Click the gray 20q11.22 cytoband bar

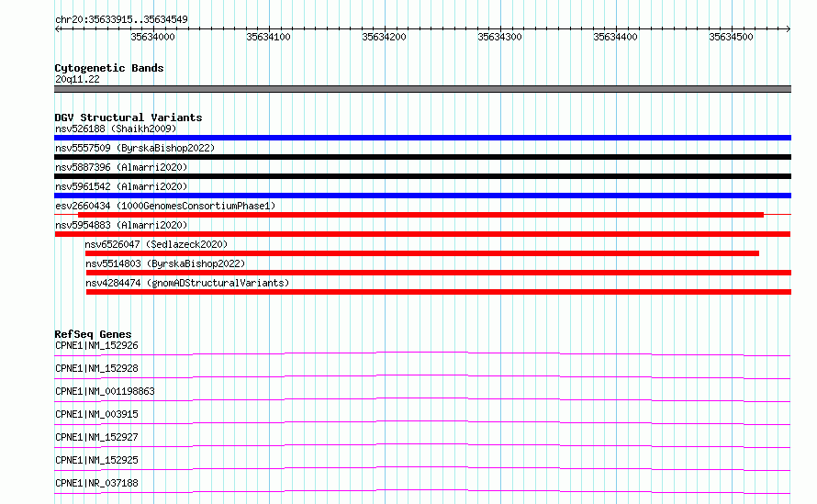point(422,89)
